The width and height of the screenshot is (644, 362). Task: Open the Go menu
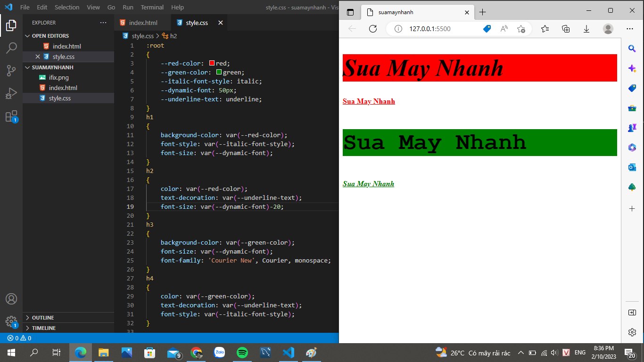[x=111, y=7]
